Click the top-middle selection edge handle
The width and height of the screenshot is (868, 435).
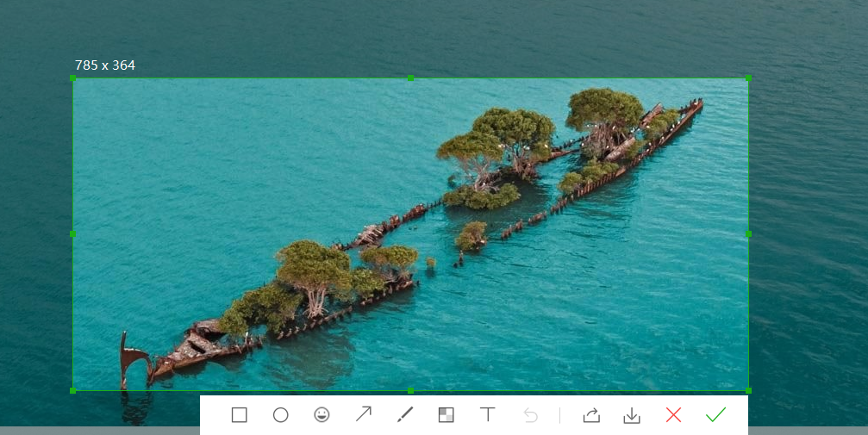[x=410, y=78]
